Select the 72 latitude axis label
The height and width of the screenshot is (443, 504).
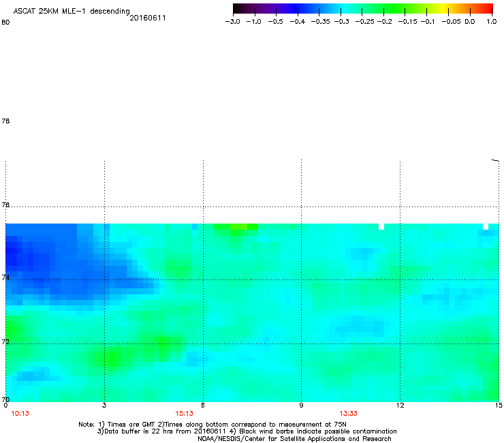(5, 341)
